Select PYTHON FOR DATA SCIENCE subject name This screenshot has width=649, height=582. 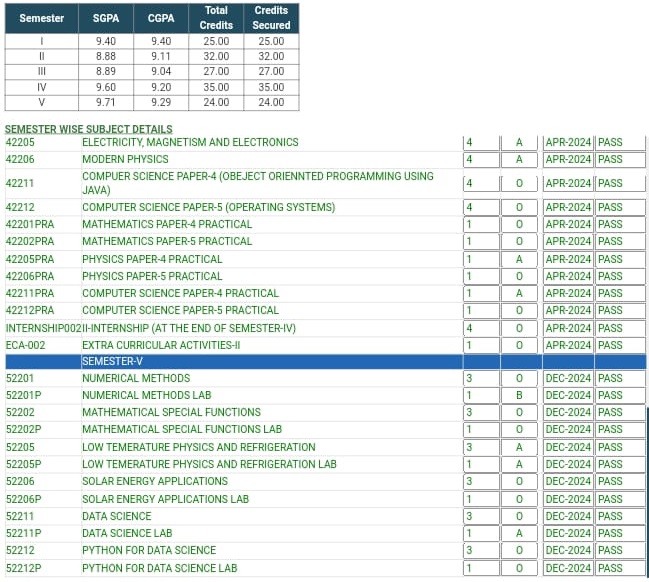click(x=149, y=551)
